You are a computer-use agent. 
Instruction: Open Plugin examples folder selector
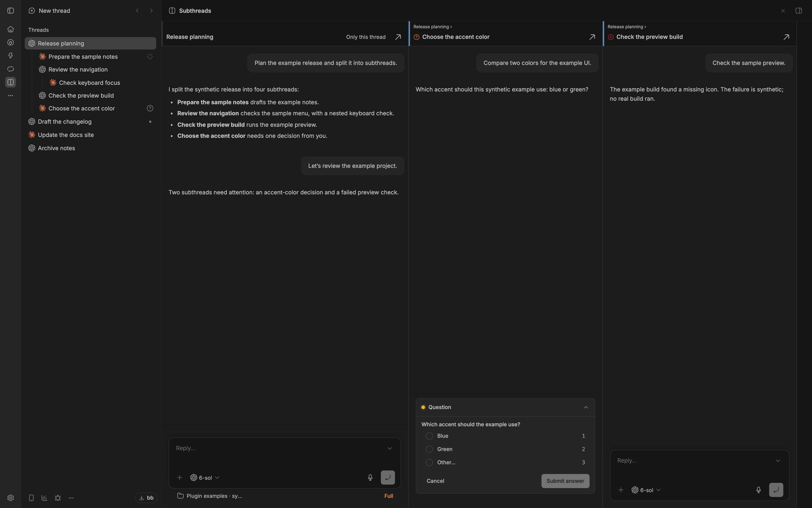point(210,496)
